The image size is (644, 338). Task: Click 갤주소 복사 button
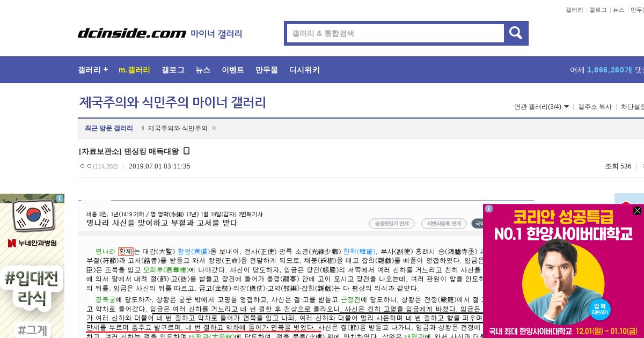pyautogui.click(x=595, y=107)
